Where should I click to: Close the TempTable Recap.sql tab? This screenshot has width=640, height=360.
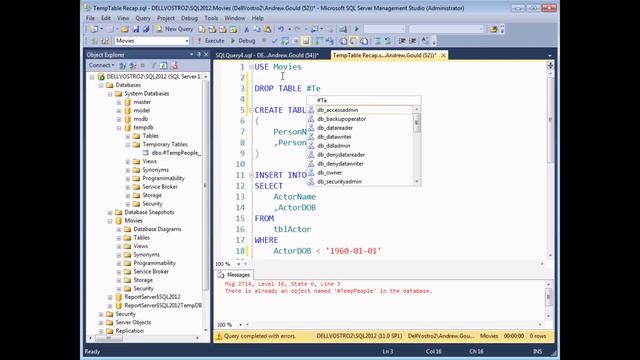click(x=443, y=55)
